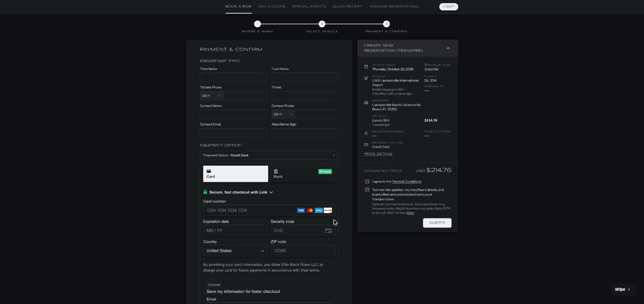
Task: Click the passenger name person icon
Action: click(366, 133)
